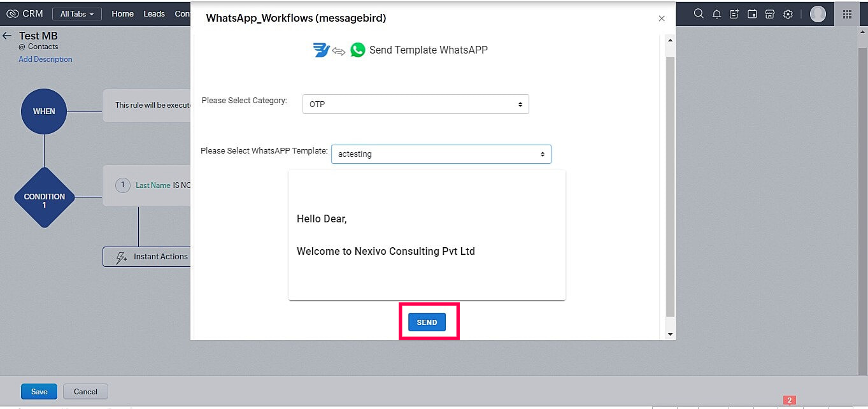Go to the Home tab
Viewport: 868px width, 409px height.
pyautogui.click(x=122, y=13)
